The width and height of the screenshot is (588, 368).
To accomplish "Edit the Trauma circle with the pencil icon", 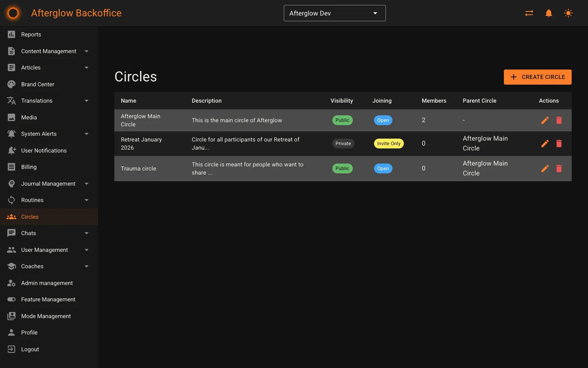I will pyautogui.click(x=545, y=168).
